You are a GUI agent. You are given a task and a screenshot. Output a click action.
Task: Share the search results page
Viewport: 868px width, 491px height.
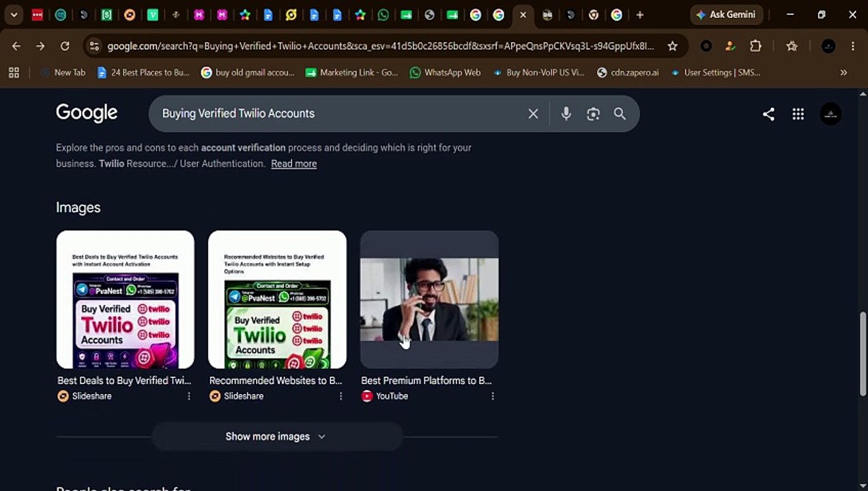coord(768,114)
